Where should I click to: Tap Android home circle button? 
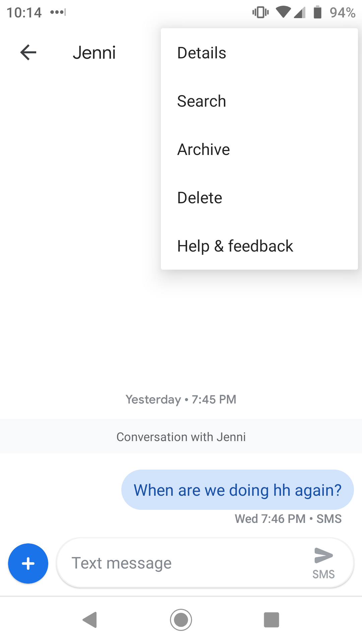181,620
